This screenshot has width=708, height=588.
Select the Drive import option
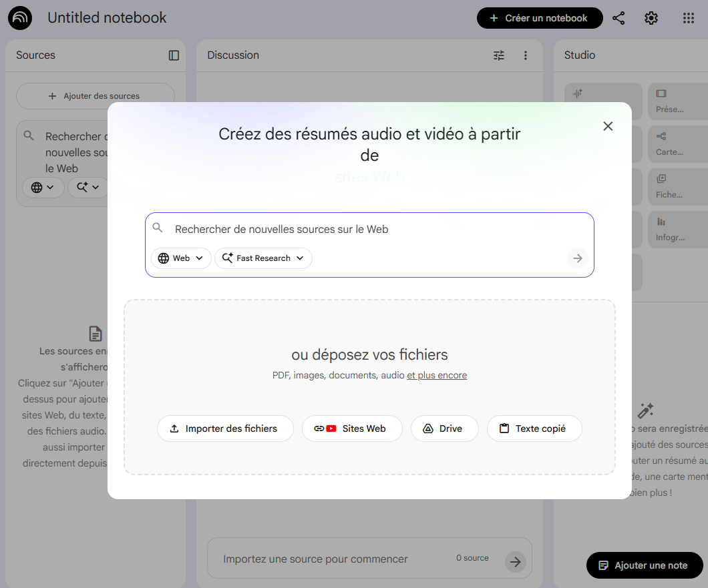click(445, 428)
